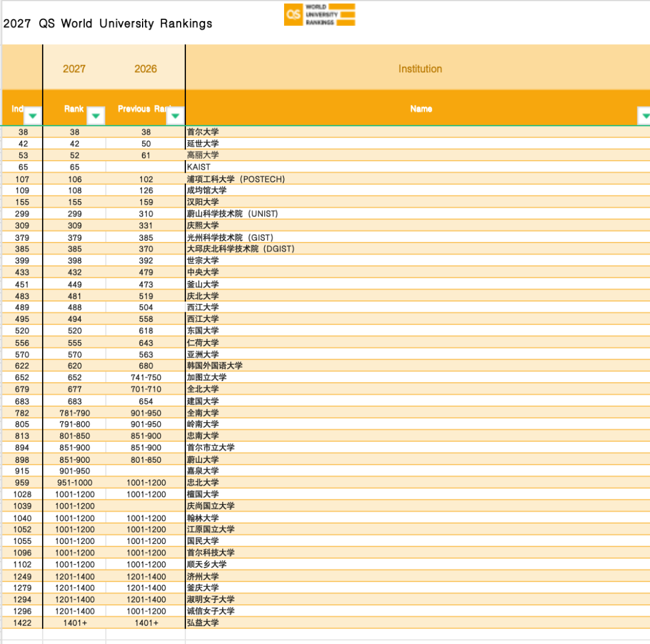The height and width of the screenshot is (644, 650).
Task: Select the cell '庆尚国立大学'
Action: 418,506
